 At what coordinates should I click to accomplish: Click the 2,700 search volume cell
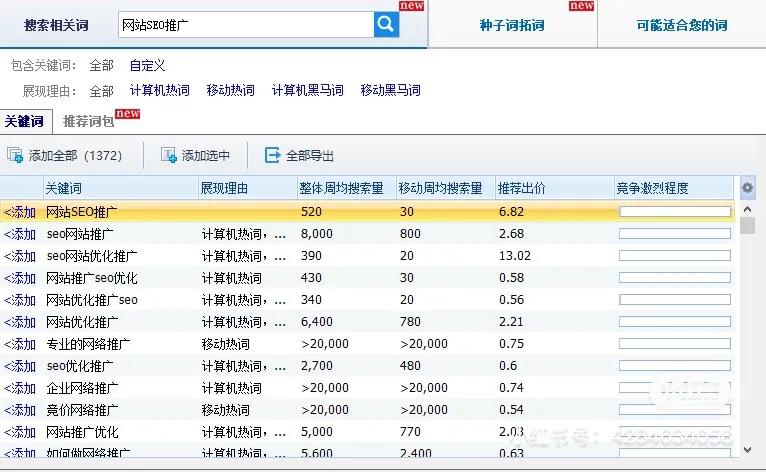317,366
